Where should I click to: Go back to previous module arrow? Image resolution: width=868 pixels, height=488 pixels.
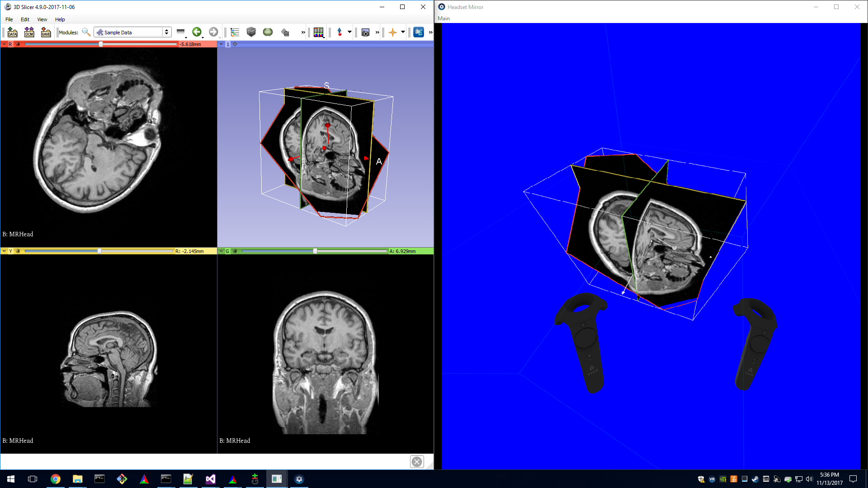coord(197,32)
